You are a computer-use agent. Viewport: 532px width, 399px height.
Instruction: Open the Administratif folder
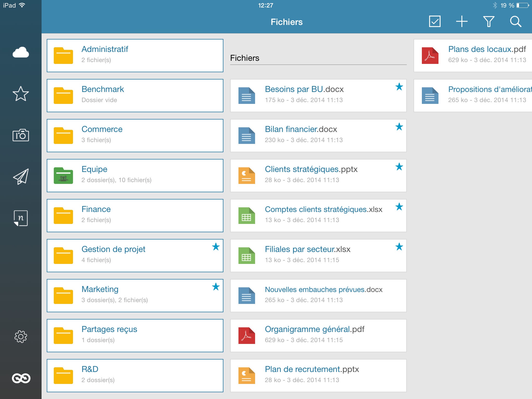pos(135,56)
